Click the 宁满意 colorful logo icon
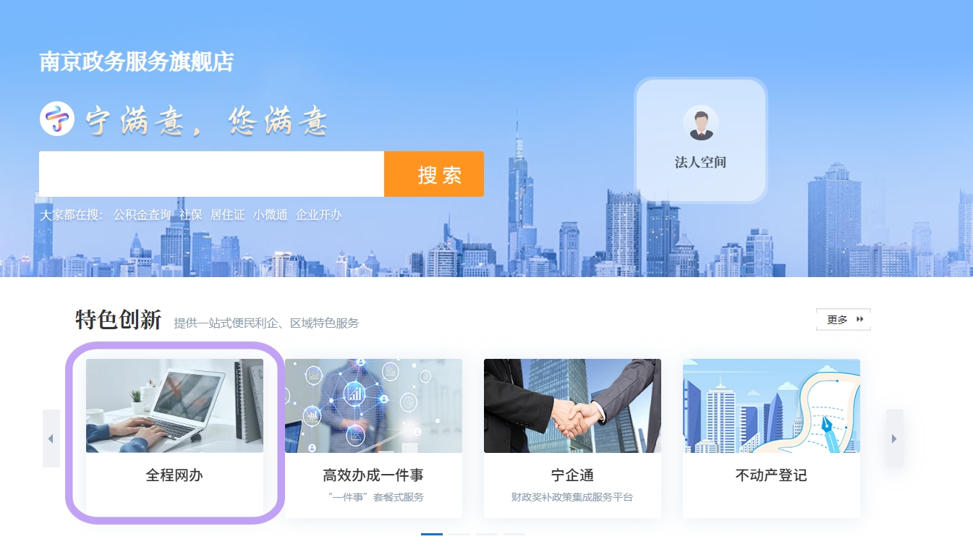The height and width of the screenshot is (560, 973). 57,119
